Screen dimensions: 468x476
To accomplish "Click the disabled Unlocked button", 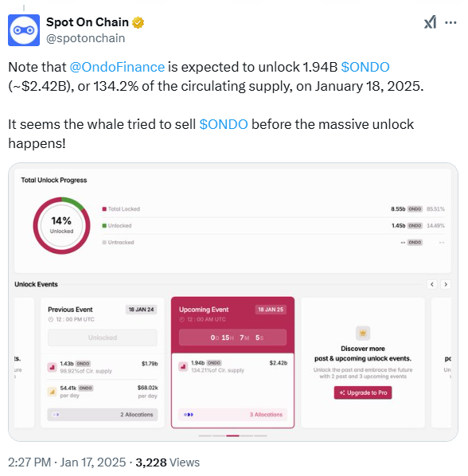I will coord(103,337).
